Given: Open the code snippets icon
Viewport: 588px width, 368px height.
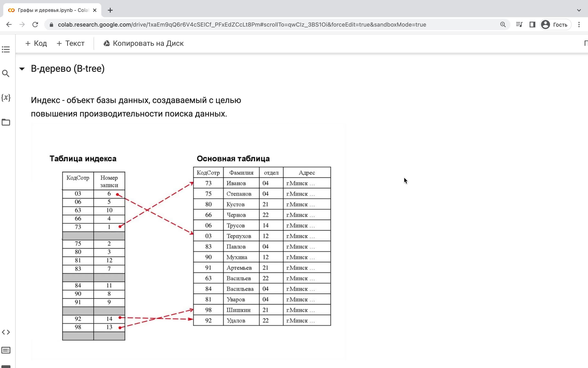Looking at the screenshot, I should 6,332.
